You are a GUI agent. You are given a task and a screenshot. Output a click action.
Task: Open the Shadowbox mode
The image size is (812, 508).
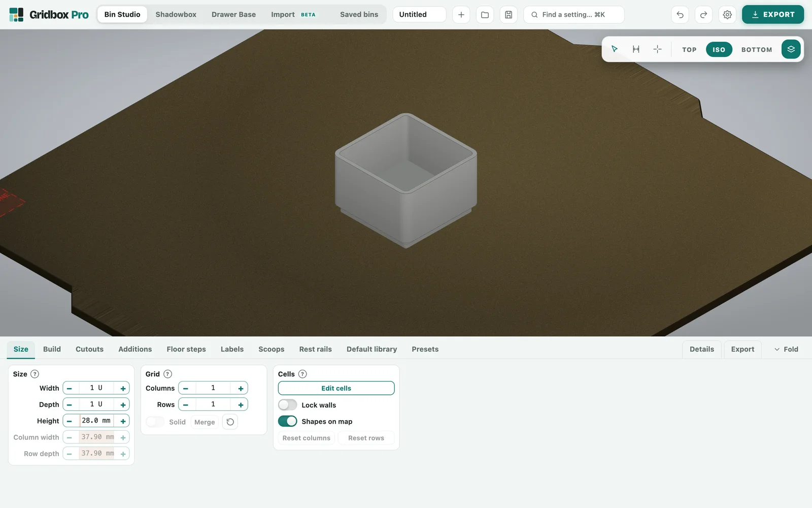(x=176, y=14)
